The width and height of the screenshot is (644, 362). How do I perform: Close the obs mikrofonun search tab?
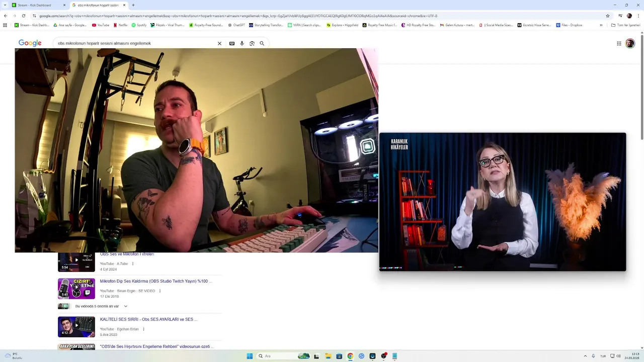pyautogui.click(x=124, y=5)
